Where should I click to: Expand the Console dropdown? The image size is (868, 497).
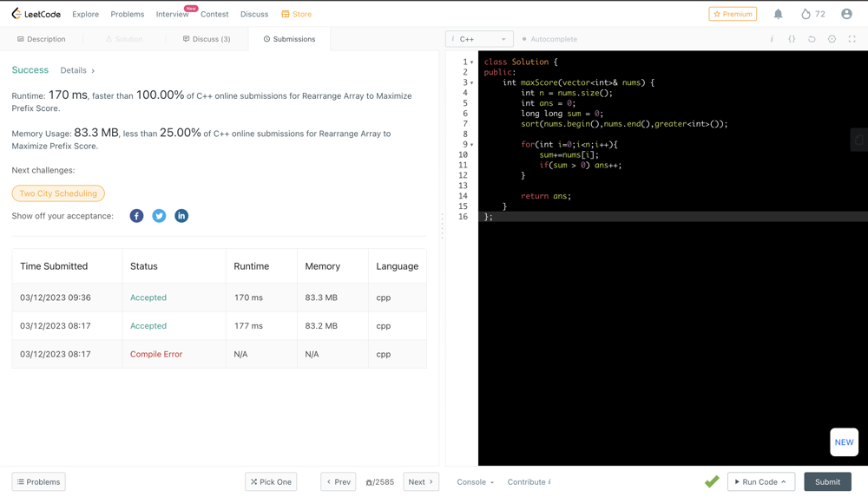[475, 481]
